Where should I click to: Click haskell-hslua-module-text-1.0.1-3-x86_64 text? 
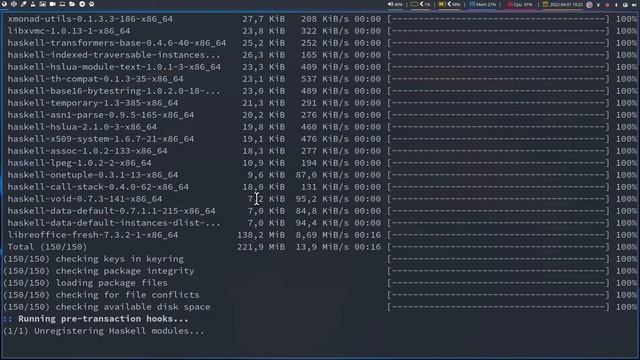point(114,67)
